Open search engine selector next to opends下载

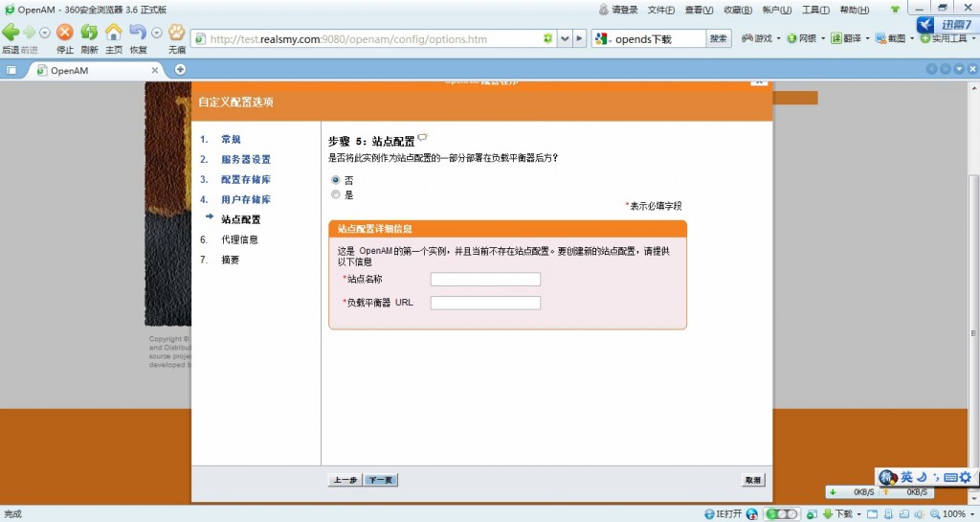(x=603, y=38)
